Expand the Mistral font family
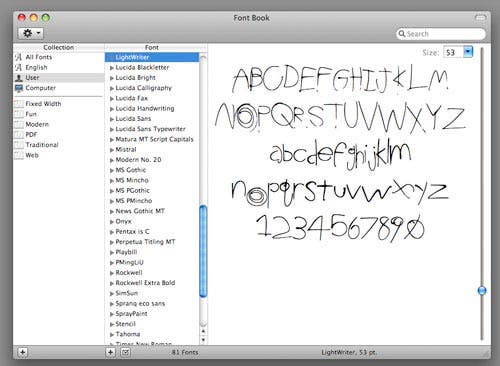500x366 pixels. point(112,150)
